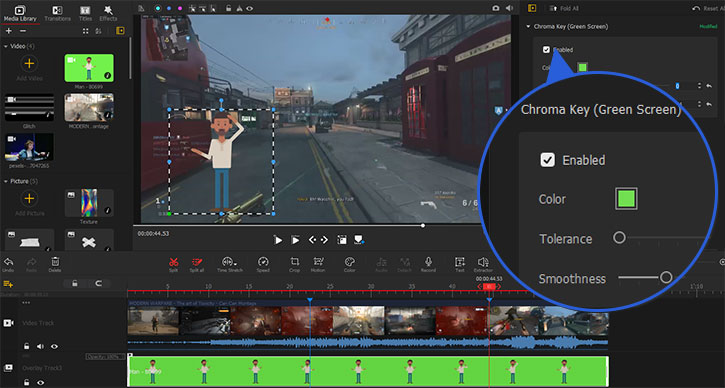Click the Detach audio tool
The image size is (725, 388).
click(x=405, y=265)
